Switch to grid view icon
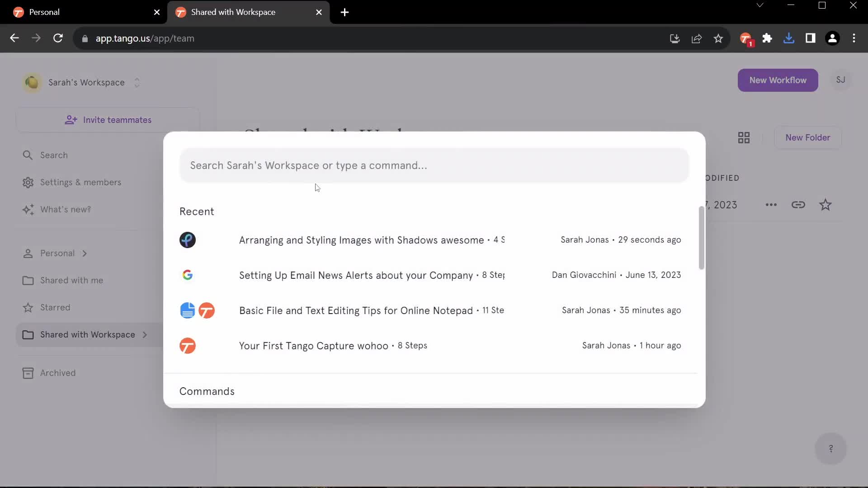The height and width of the screenshot is (488, 868). click(744, 138)
